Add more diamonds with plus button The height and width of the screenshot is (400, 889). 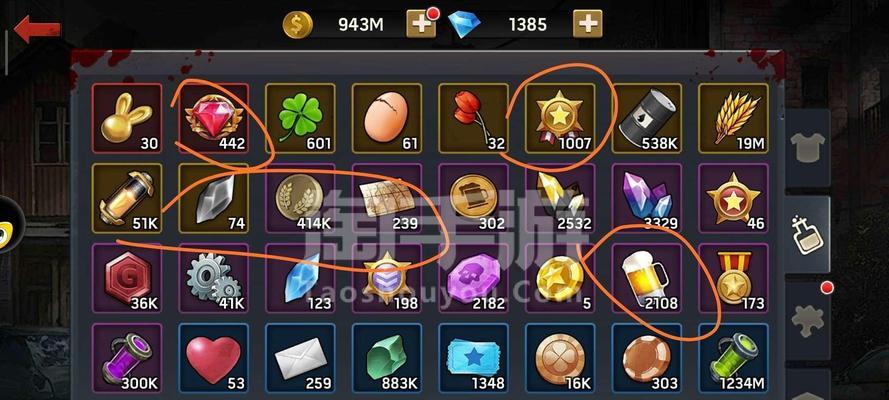click(x=587, y=24)
